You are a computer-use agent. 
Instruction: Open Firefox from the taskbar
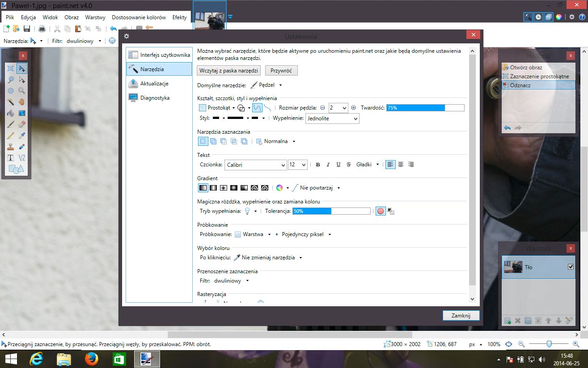pyautogui.click(x=91, y=359)
